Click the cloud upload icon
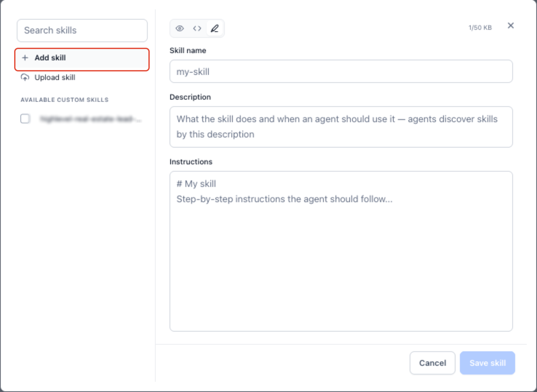 25,77
